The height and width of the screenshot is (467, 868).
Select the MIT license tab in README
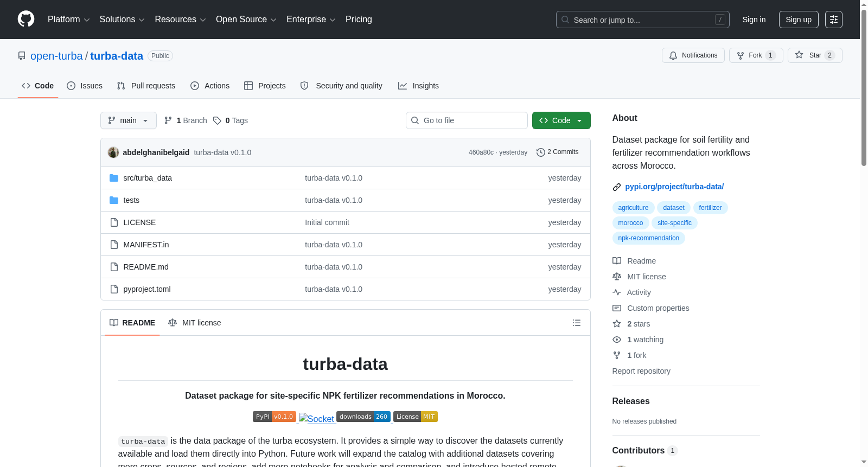[195, 323]
